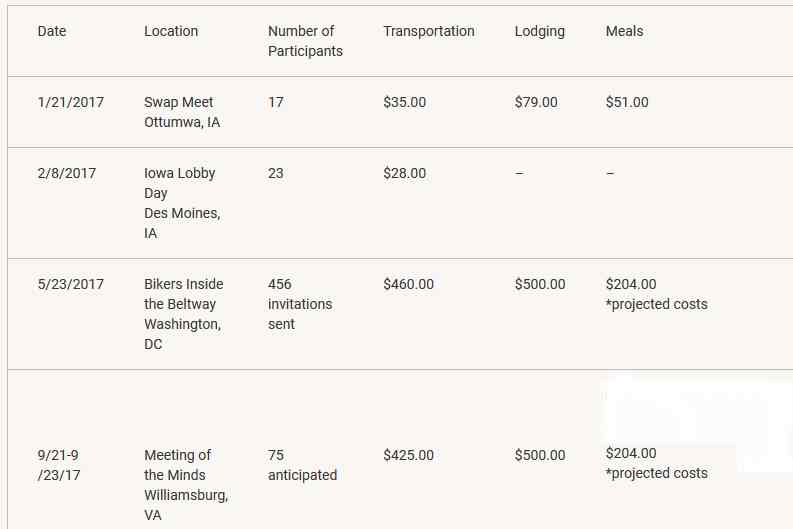This screenshot has height=529, width=793.
Task: Select the $35.00 transportation amount
Action: pos(405,102)
